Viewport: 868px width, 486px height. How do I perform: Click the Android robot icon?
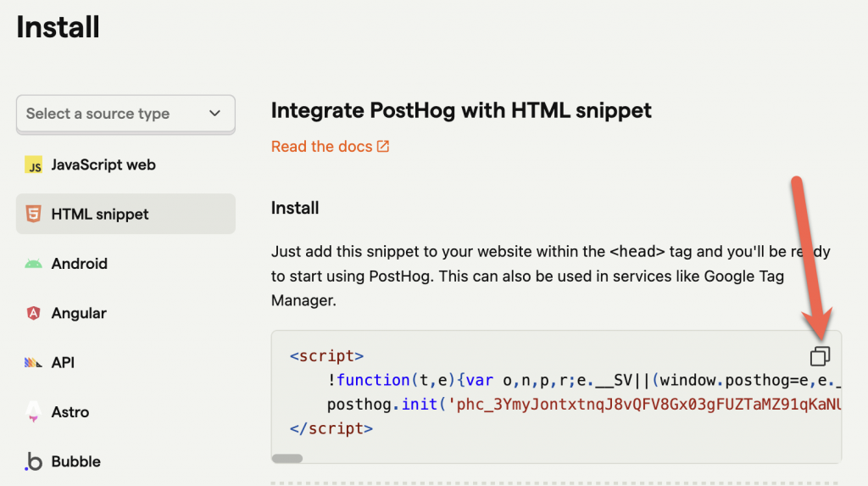[33, 264]
